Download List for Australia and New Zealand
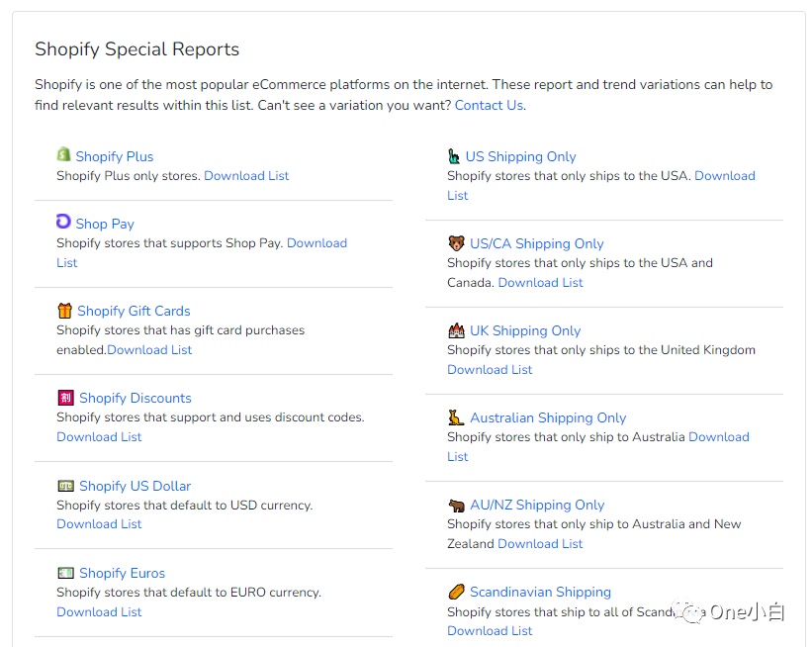Image resolution: width=812 pixels, height=647 pixels. (x=540, y=543)
